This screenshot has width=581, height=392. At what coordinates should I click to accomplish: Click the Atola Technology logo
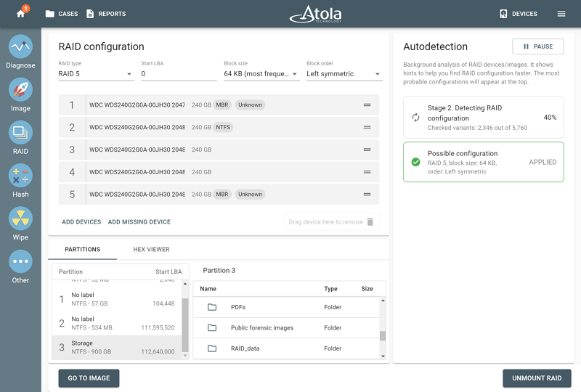coord(316,14)
